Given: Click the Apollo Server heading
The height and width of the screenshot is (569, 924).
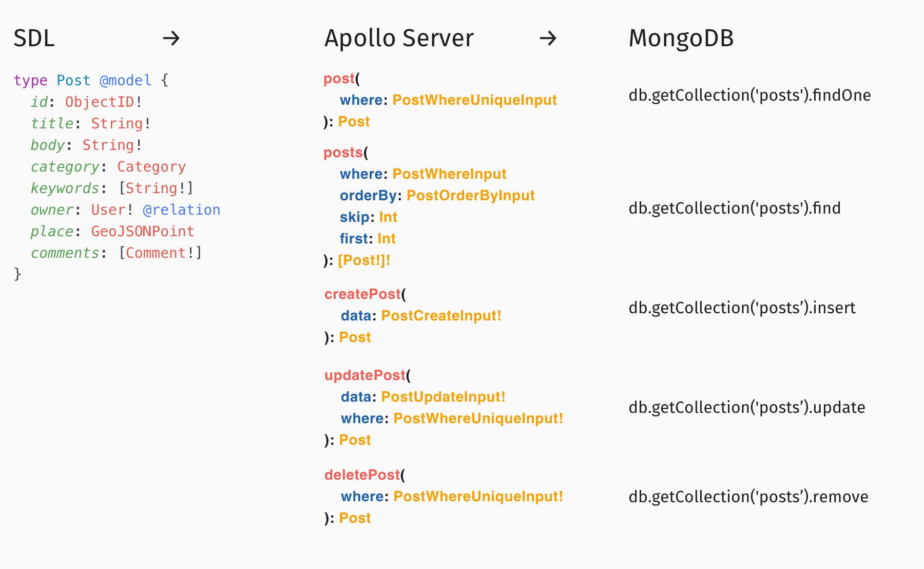Looking at the screenshot, I should click(399, 39).
